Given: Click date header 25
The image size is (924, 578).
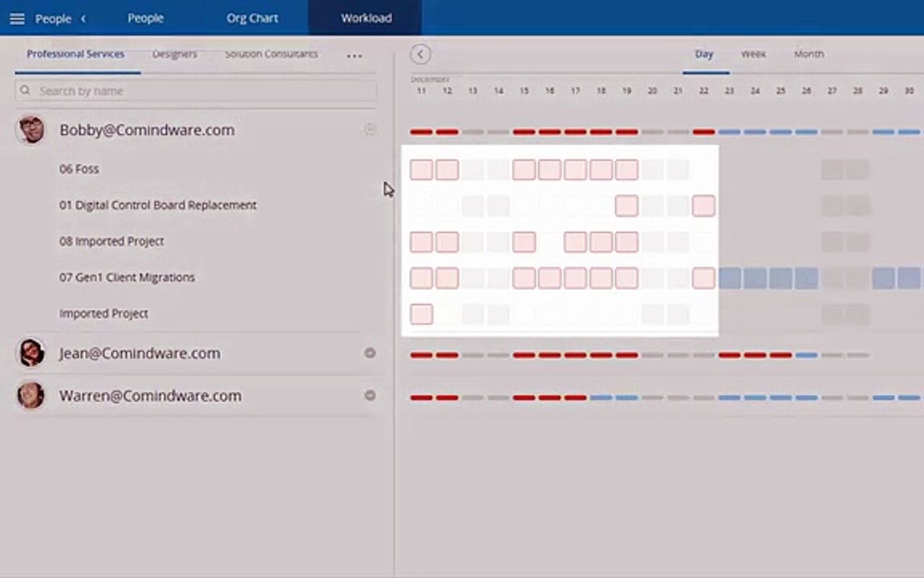Looking at the screenshot, I should click(780, 91).
